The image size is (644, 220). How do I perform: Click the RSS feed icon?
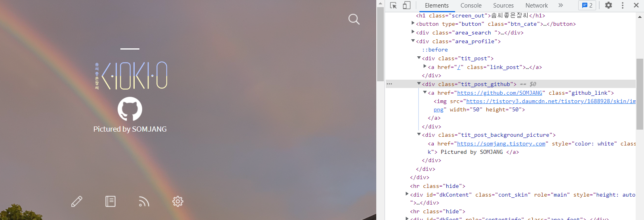click(x=144, y=201)
